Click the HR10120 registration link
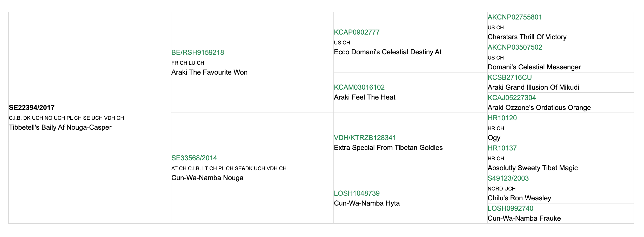This screenshot has width=644, height=237. point(502,118)
